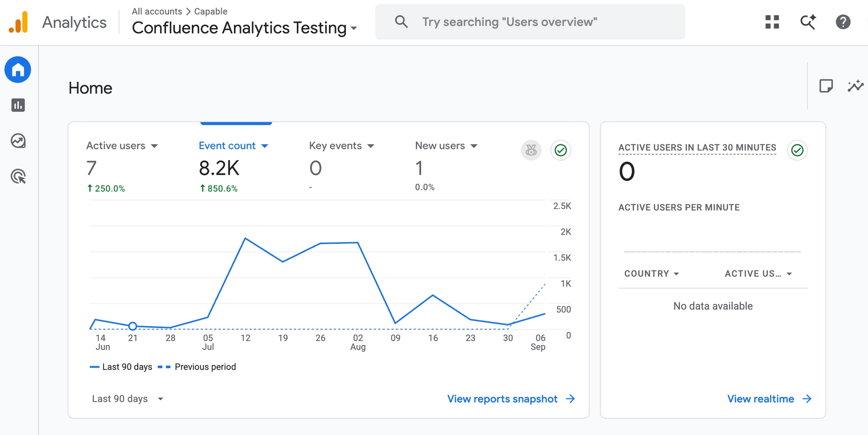The height and width of the screenshot is (435, 868).
Task: Click the Capable breadcrumb
Action: (x=211, y=11)
